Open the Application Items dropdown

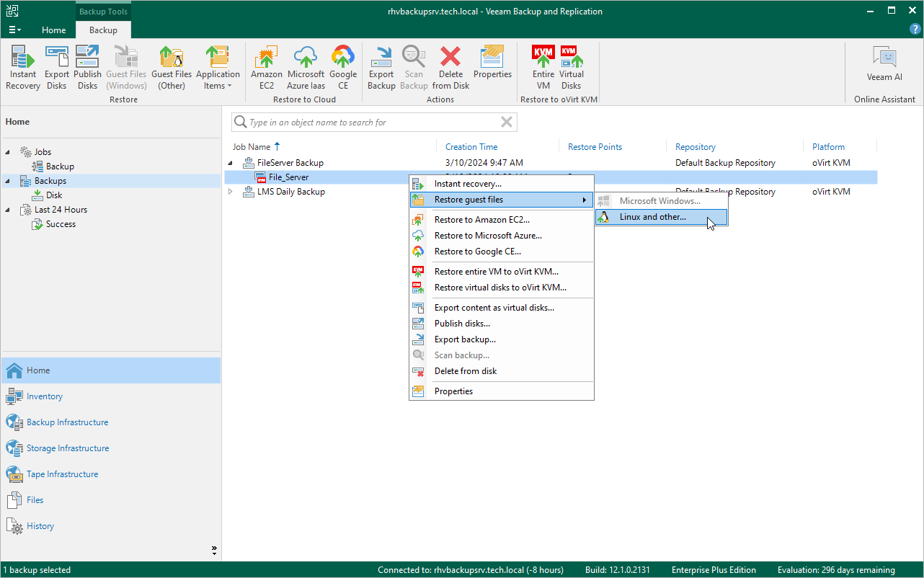(x=218, y=67)
